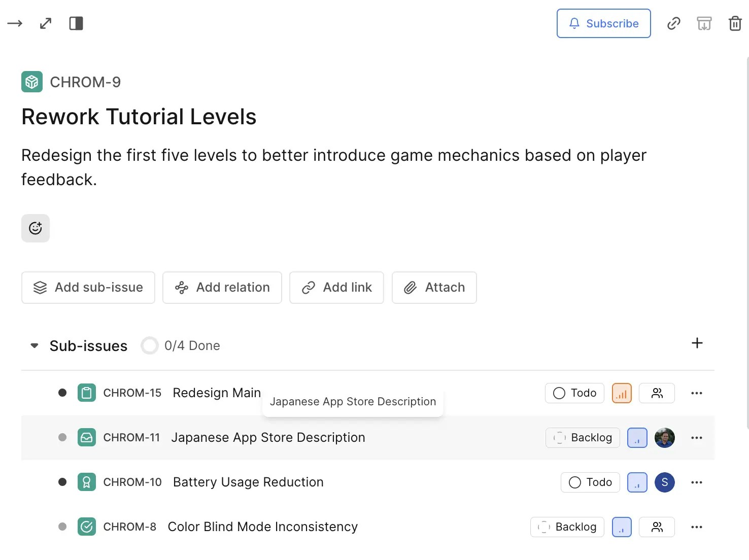Edit the Rework Tutorial Levels title
Screen dimensions: 749x560
pyautogui.click(x=139, y=117)
